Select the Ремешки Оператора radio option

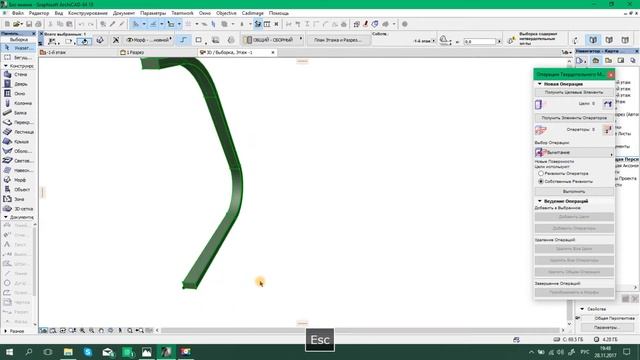(x=541, y=173)
